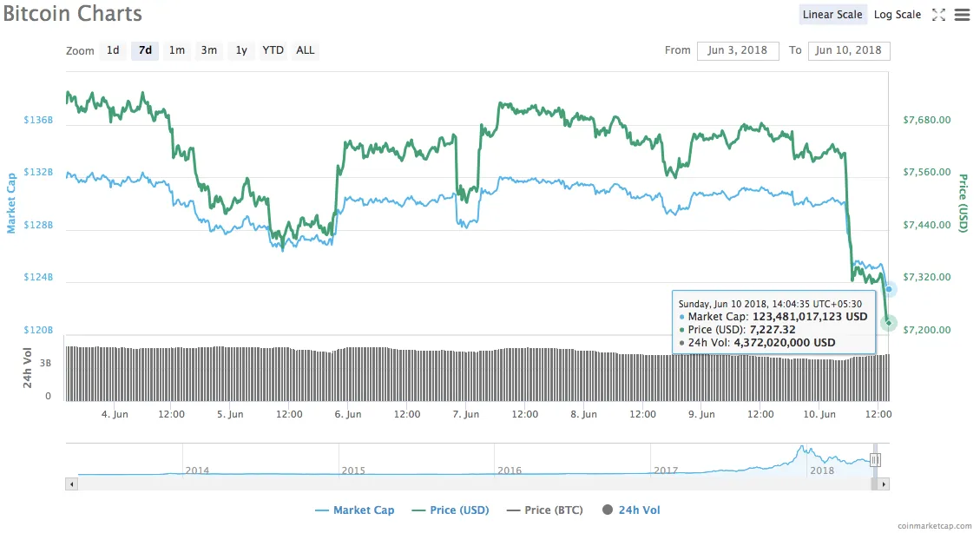The image size is (980, 533).
Task: Click the green price data point marker
Action: pos(888,323)
